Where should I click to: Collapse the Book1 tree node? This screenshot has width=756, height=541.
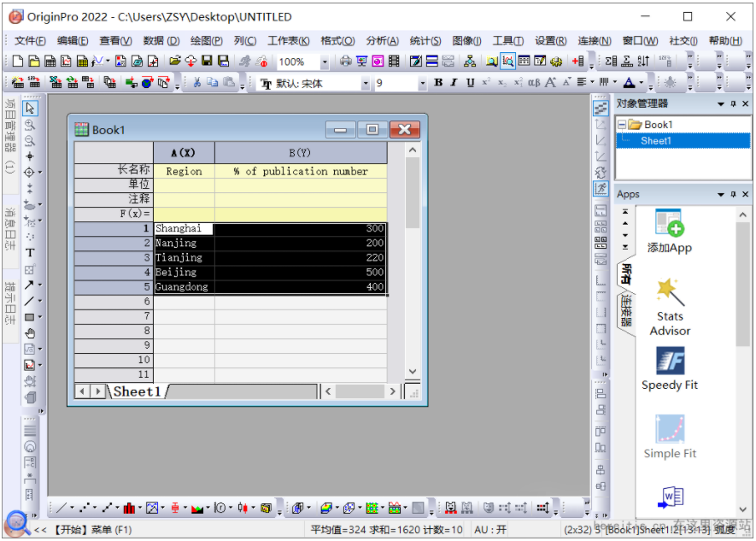coord(622,125)
